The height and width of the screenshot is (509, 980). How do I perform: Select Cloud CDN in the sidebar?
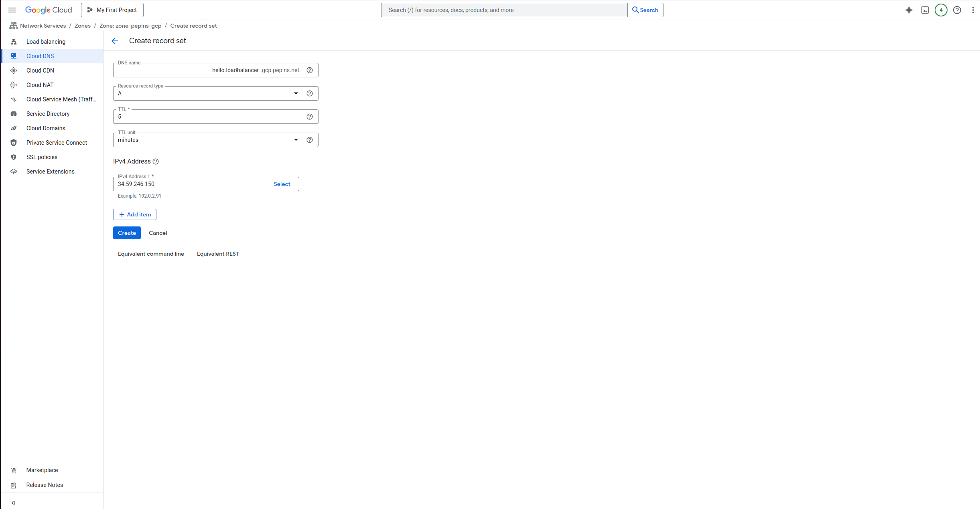click(x=40, y=70)
